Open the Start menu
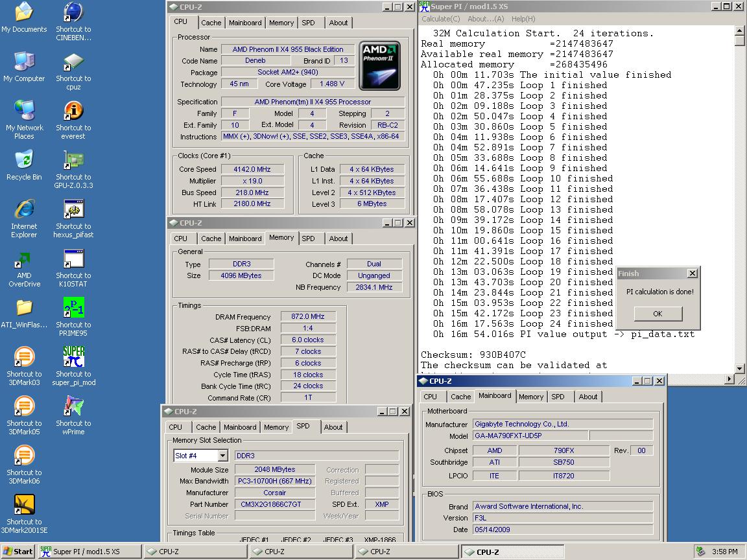The height and width of the screenshot is (560, 747). (x=18, y=552)
